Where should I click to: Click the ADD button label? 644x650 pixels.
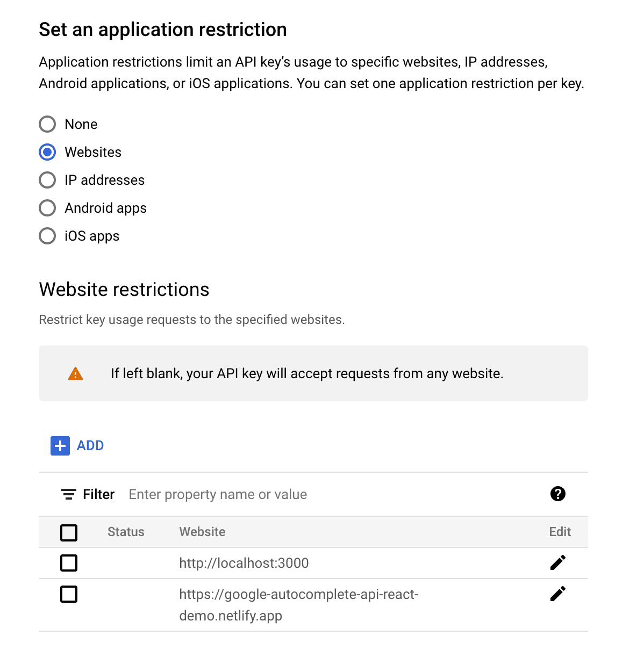click(x=90, y=446)
